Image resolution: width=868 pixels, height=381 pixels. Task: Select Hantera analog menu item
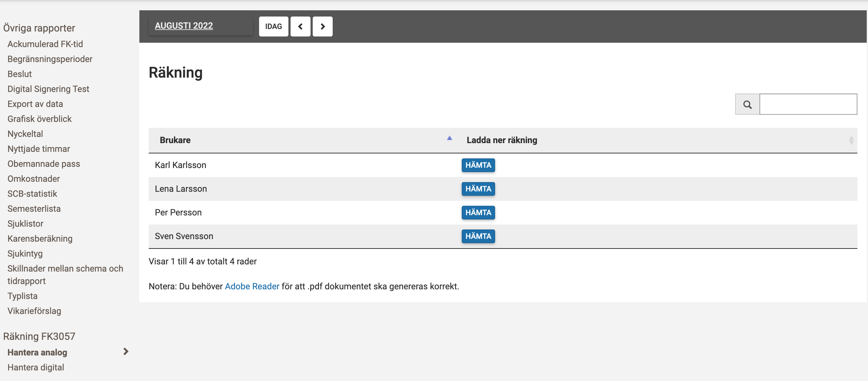(x=37, y=352)
